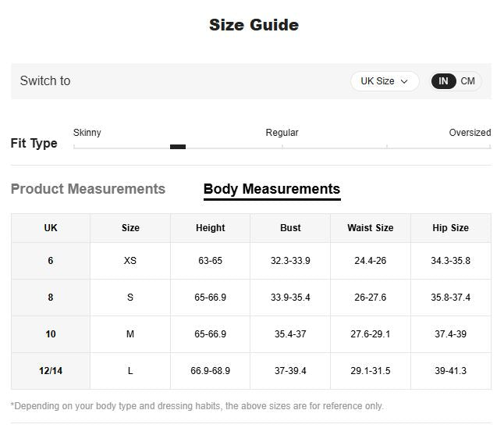The image size is (504, 435).
Task: Switch units to IN
Action: tap(443, 81)
